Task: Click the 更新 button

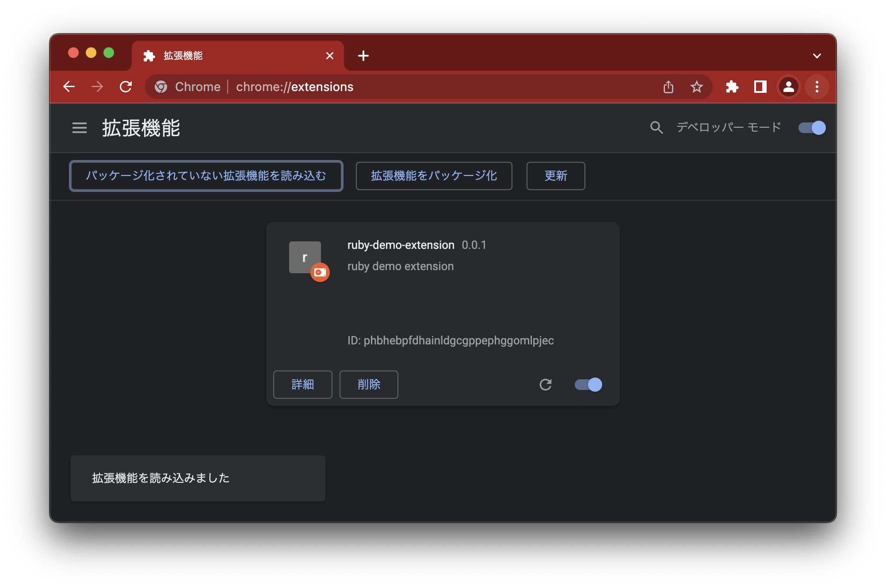Action: [x=556, y=176]
